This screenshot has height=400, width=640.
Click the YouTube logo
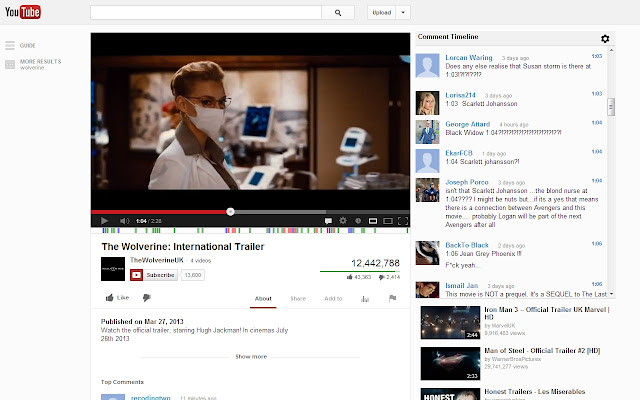pos(23,12)
